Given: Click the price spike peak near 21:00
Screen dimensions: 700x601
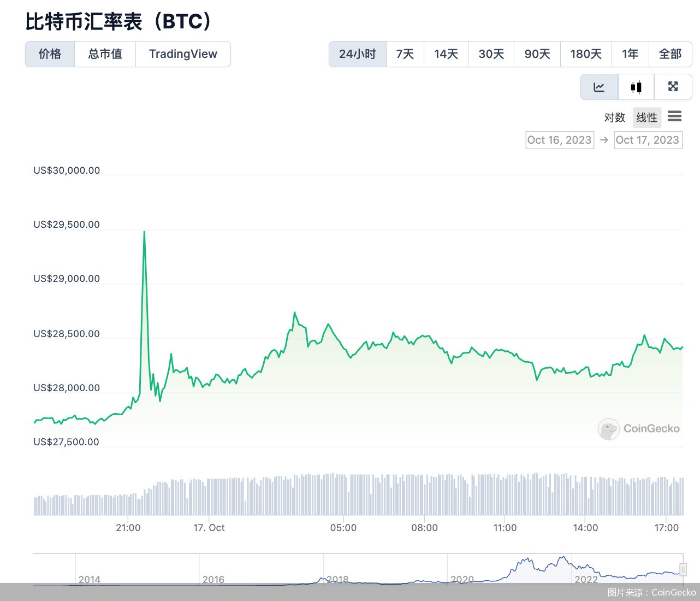Looking at the screenshot, I should pos(144,232).
